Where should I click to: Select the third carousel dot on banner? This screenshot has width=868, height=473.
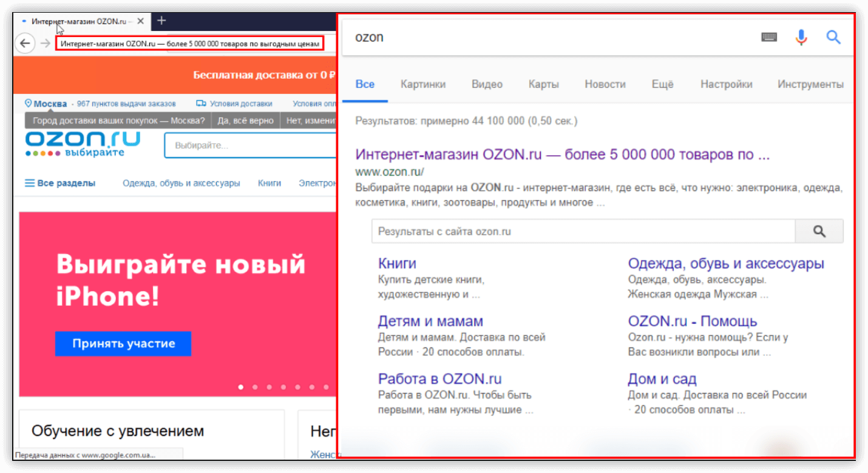tap(270, 387)
